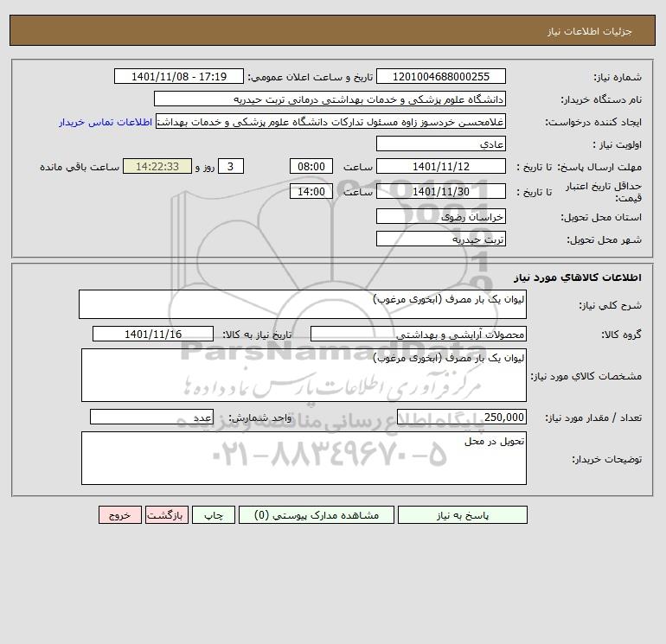Click the اطلاعات کالاهای مورد نیاز section heading

pos(578,277)
